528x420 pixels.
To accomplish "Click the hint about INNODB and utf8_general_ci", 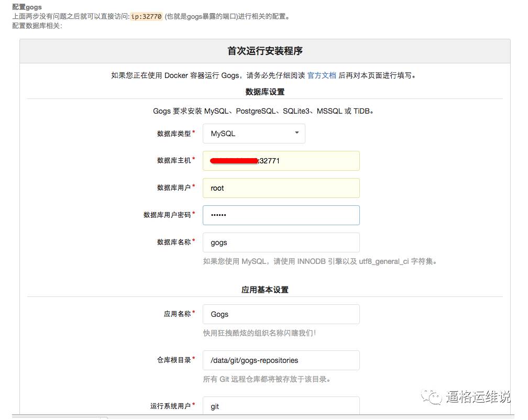I will click(x=320, y=261).
